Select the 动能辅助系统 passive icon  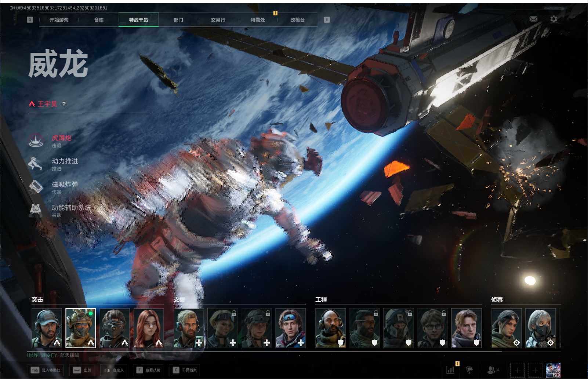(x=36, y=210)
